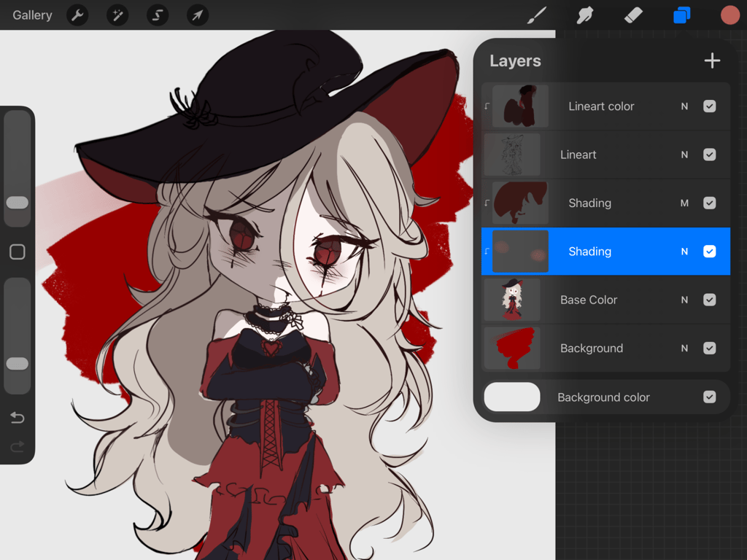Select the Paint brush tool
This screenshot has width=747, height=560.
(x=537, y=15)
